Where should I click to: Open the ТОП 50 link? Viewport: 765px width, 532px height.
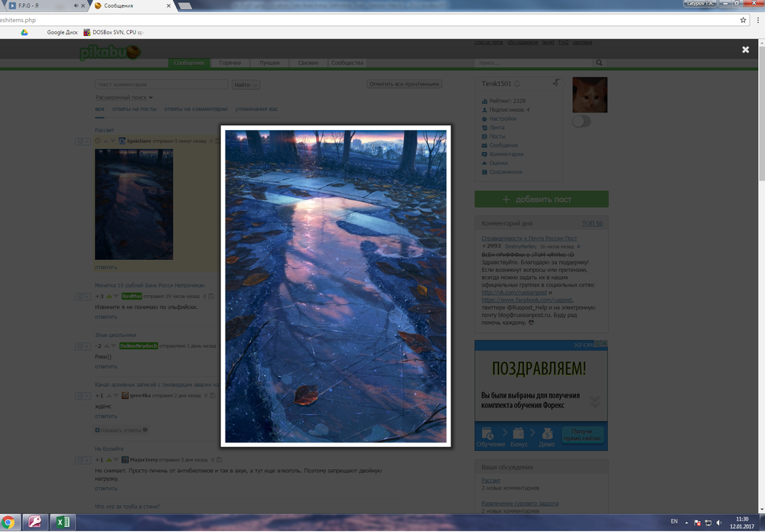592,223
